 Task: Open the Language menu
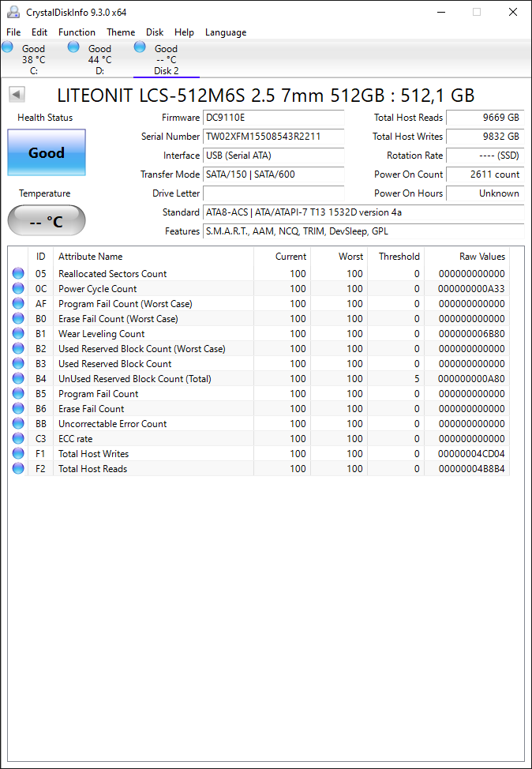[x=226, y=32]
